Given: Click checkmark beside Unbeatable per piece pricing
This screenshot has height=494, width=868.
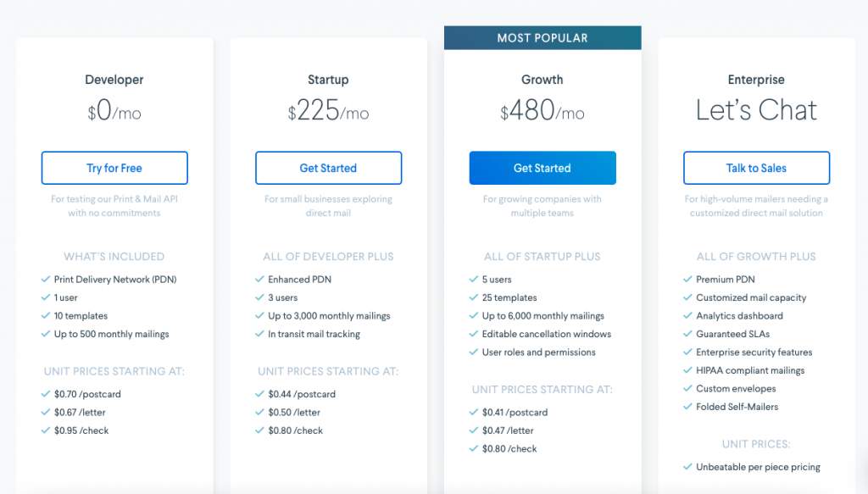Looking at the screenshot, I should click(687, 467).
